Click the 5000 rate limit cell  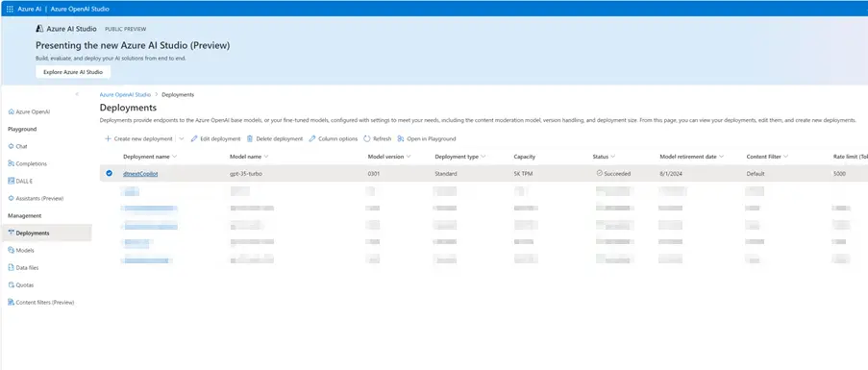(x=839, y=173)
